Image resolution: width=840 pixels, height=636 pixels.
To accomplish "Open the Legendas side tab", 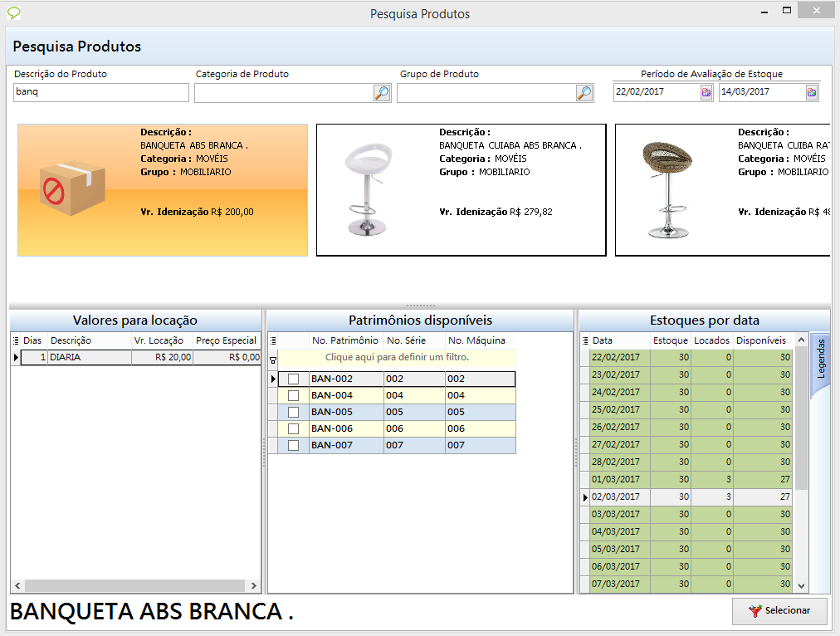I will [x=820, y=359].
